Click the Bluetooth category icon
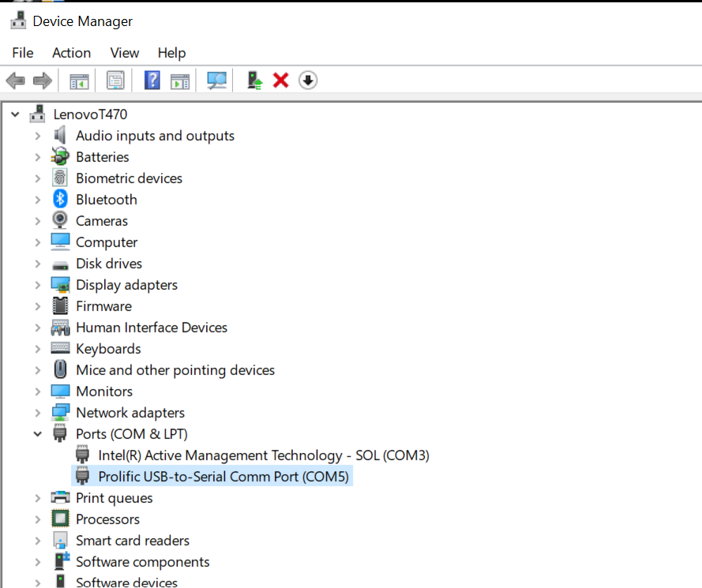The image size is (702, 588). click(60, 200)
